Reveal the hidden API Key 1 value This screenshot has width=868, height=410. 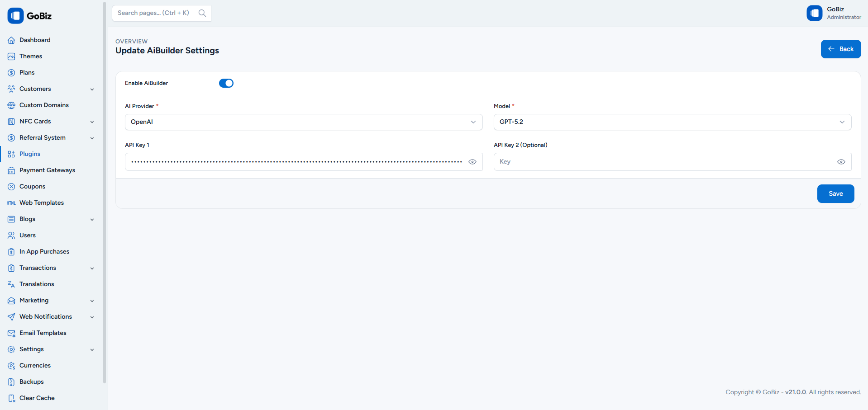coord(472,162)
